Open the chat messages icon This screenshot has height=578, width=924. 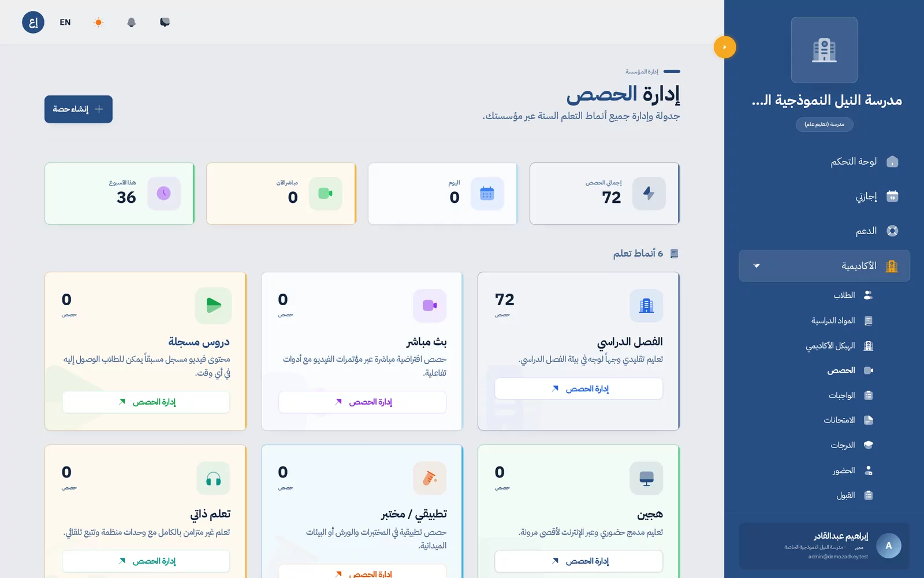165,23
